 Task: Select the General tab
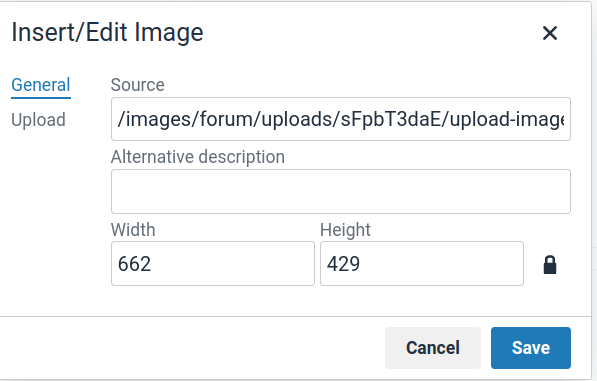41,85
